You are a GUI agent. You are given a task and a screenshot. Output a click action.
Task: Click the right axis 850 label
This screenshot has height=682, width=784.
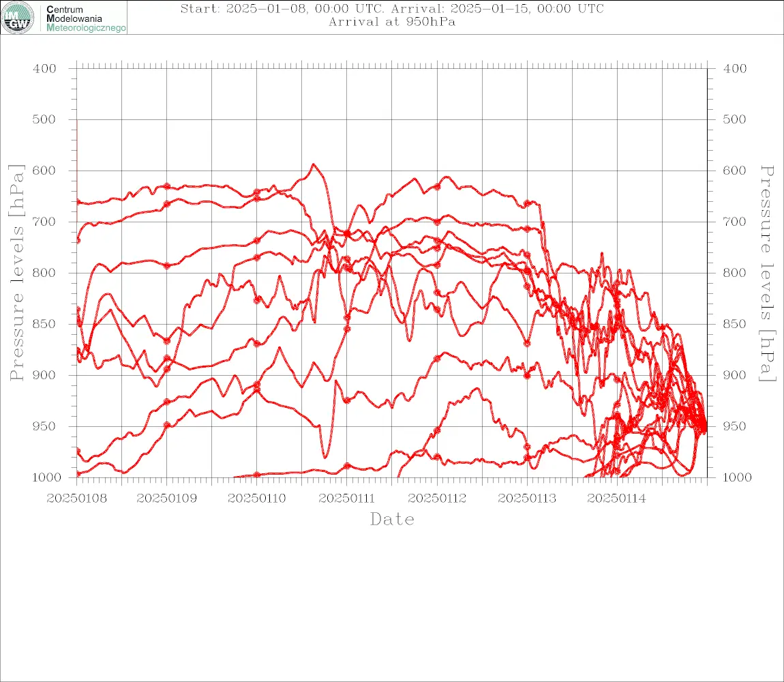734,324
